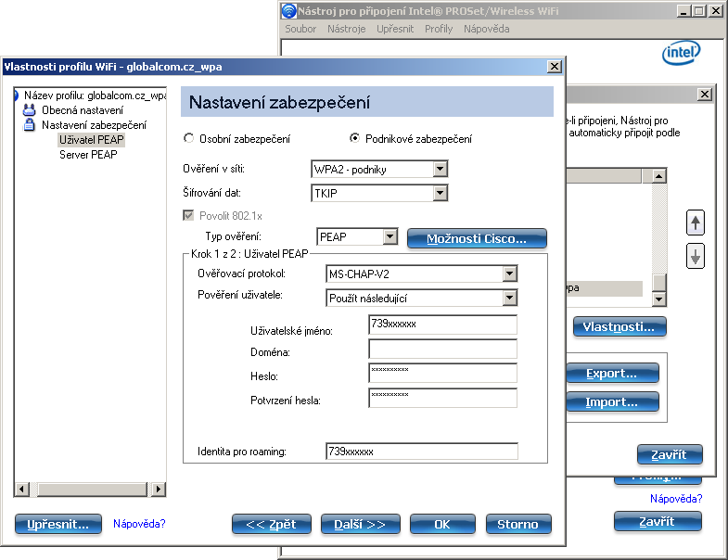Open the Profily menu
Screen dimensions: 728x560
439,29
